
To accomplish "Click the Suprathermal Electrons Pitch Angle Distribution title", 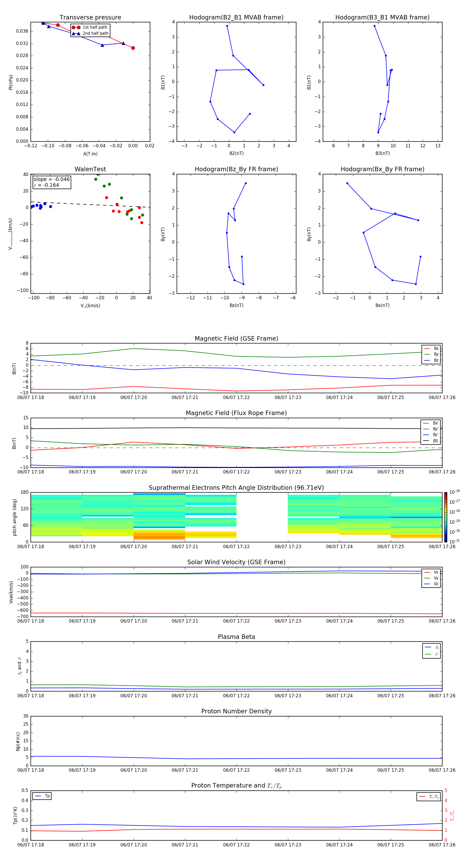I will (236, 488).
